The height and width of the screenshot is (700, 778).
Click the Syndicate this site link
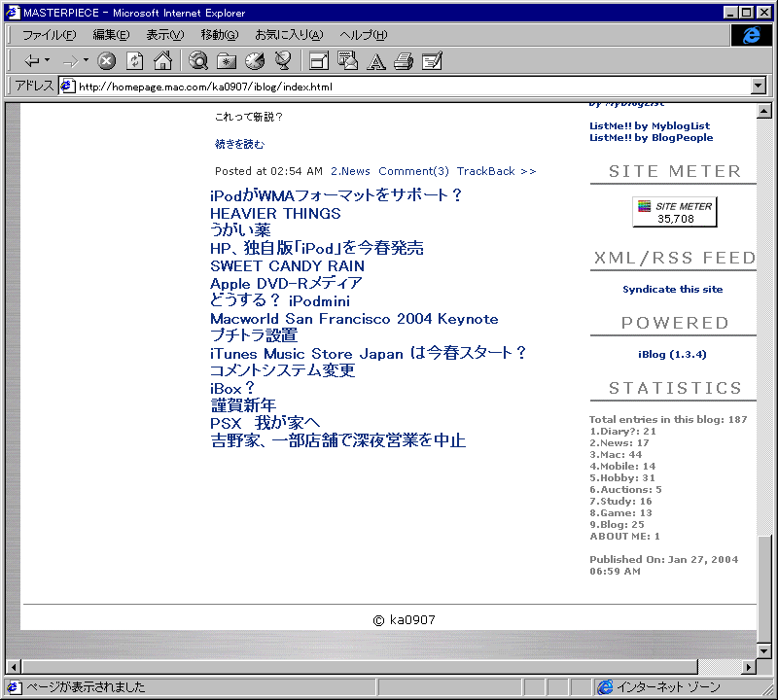pyautogui.click(x=672, y=289)
